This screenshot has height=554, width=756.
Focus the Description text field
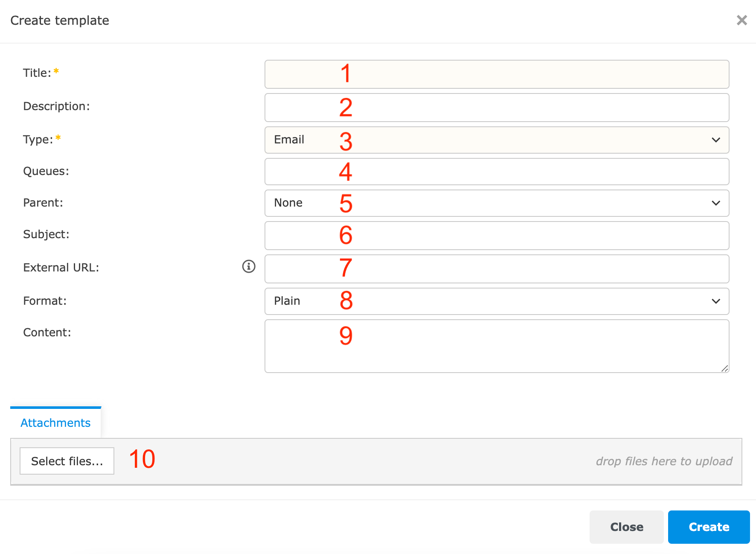[497, 108]
